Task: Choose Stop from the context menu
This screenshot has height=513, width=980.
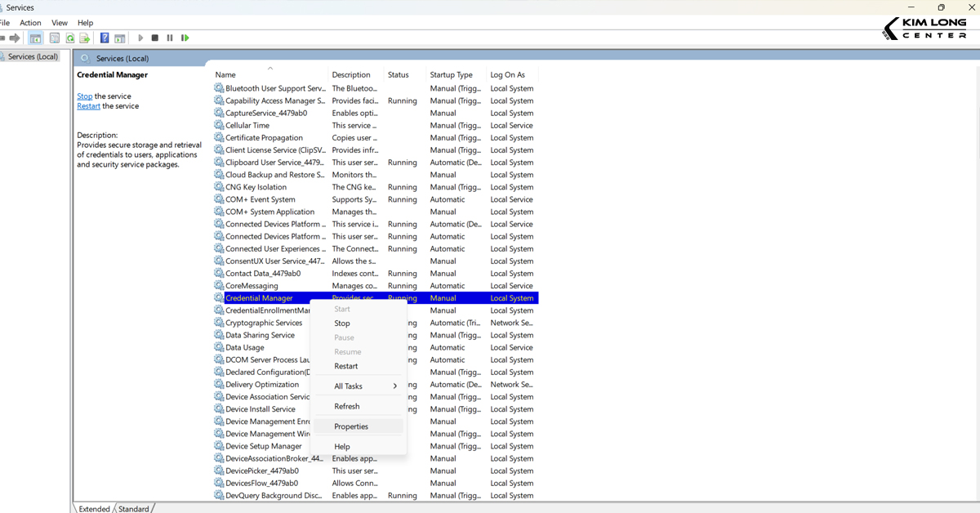Action: click(341, 323)
